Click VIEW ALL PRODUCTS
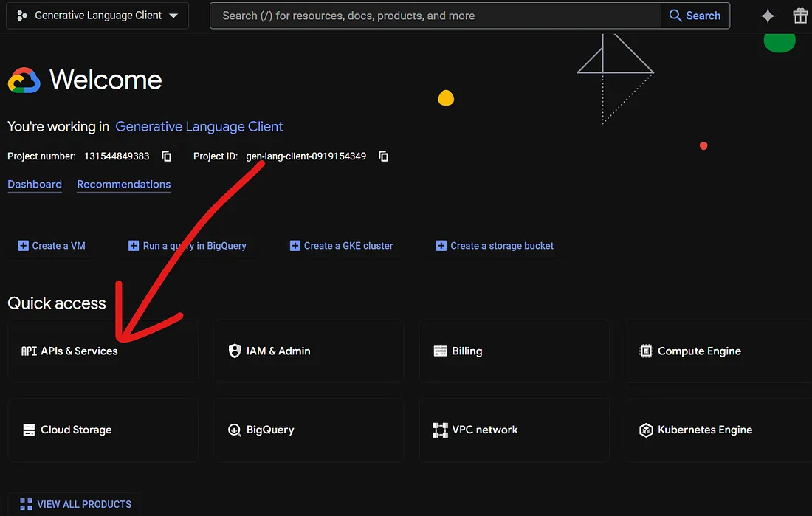 [75, 504]
